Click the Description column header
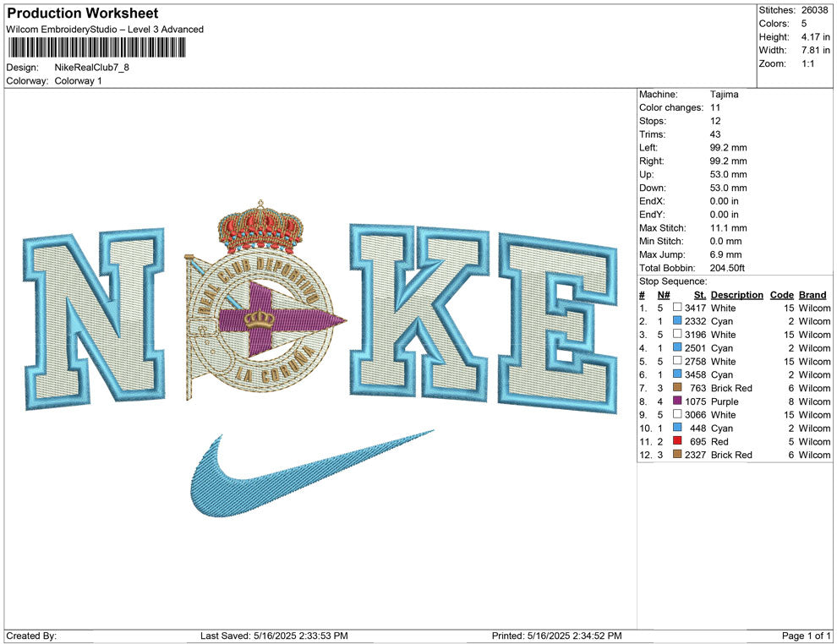Screen dimensions: 837x644 (737, 294)
